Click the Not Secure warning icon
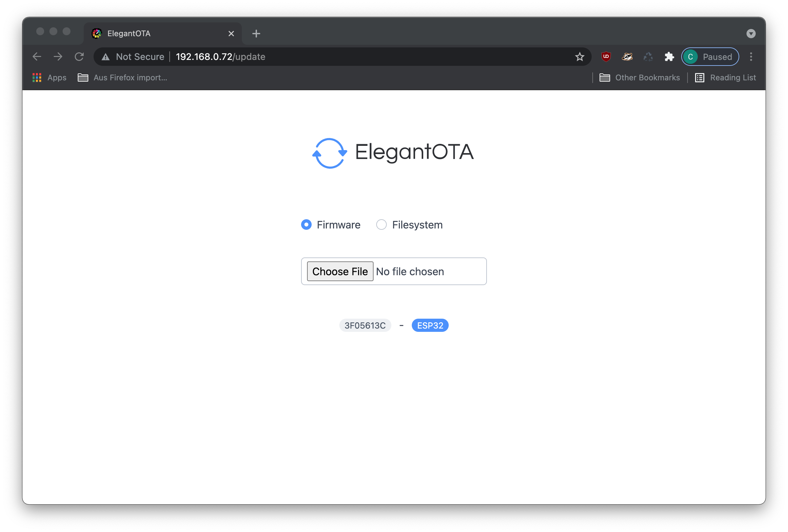The image size is (788, 532). coord(106,57)
